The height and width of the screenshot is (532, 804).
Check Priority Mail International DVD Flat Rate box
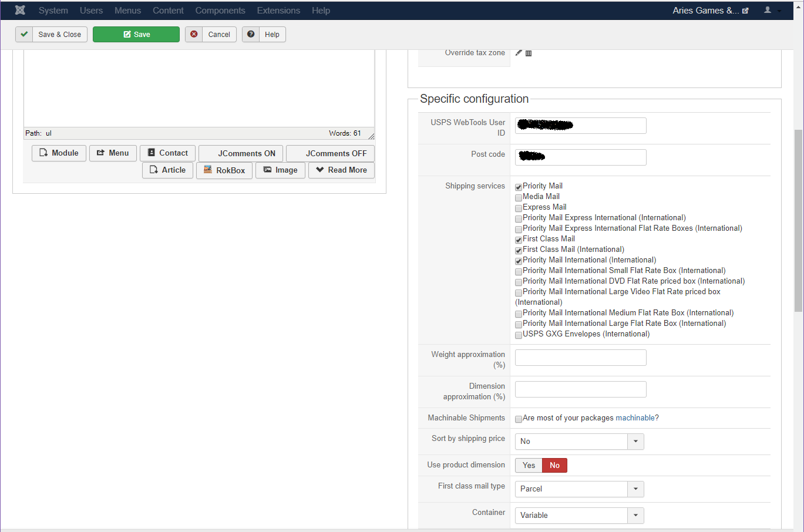pyautogui.click(x=519, y=282)
